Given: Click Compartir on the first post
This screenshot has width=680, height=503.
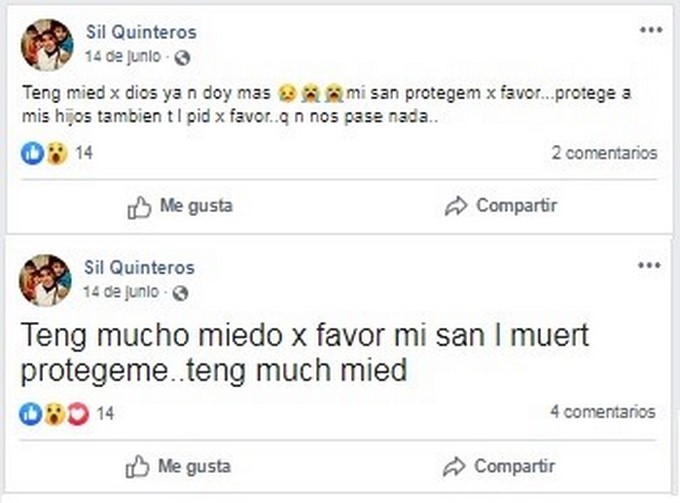Looking at the screenshot, I should click(501, 206).
